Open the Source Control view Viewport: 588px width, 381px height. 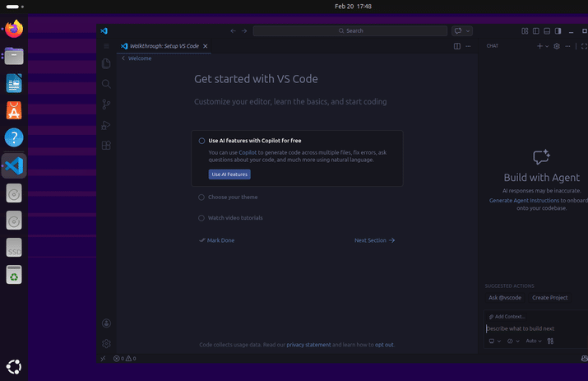tap(106, 105)
